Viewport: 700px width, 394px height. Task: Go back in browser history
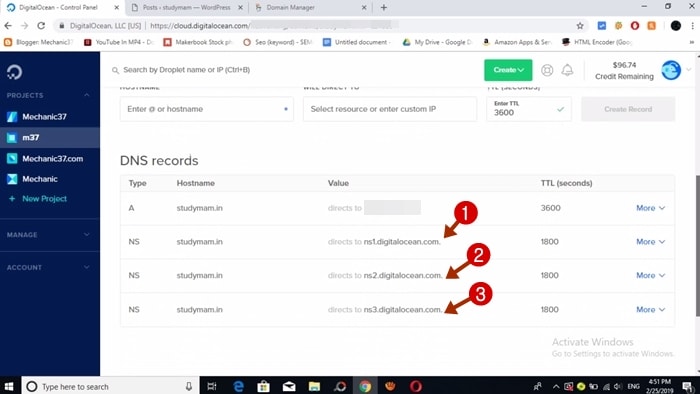(x=8, y=26)
